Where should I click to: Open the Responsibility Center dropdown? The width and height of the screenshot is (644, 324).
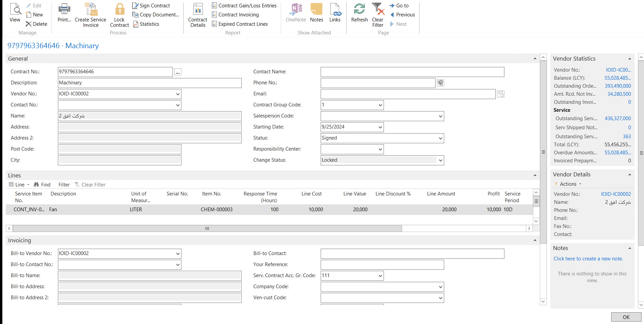point(380,149)
